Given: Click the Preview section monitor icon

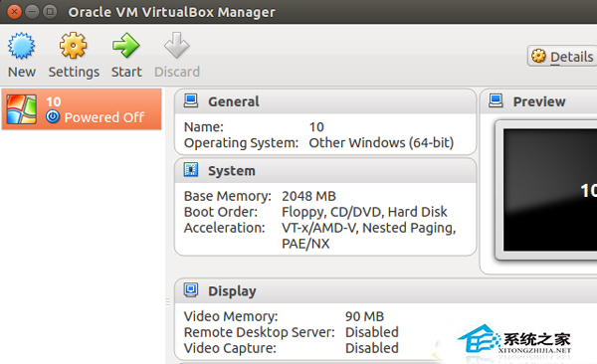Looking at the screenshot, I should click(x=496, y=100).
